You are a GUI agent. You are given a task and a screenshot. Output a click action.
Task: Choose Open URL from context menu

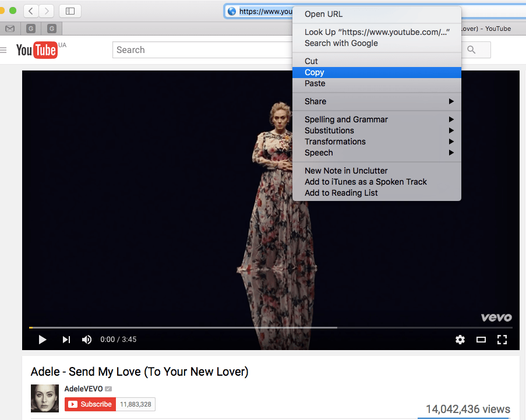tap(377, 14)
